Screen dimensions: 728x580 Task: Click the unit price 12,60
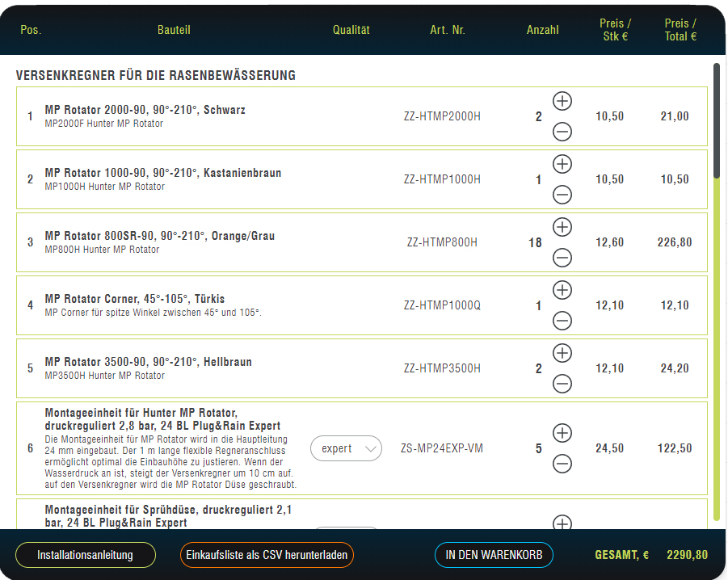(x=609, y=242)
